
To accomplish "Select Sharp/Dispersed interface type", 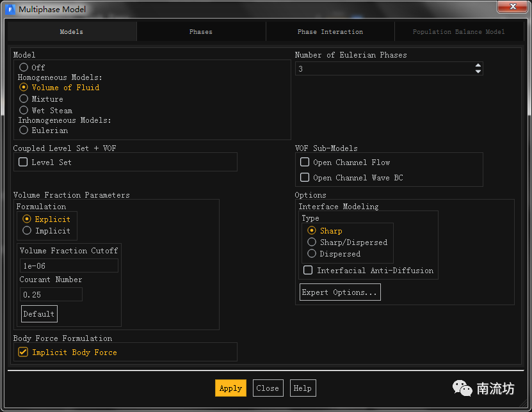I will (312, 242).
